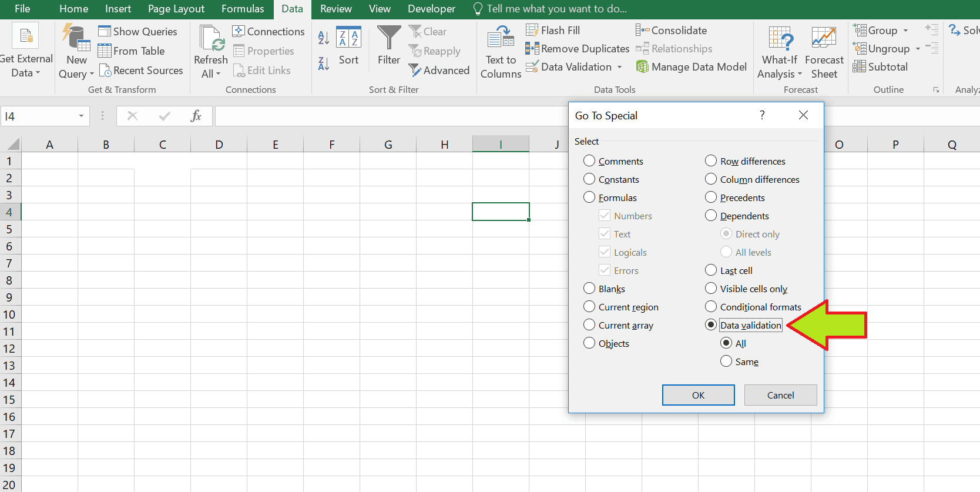Switch to the Formulas ribbon tab

tap(243, 9)
